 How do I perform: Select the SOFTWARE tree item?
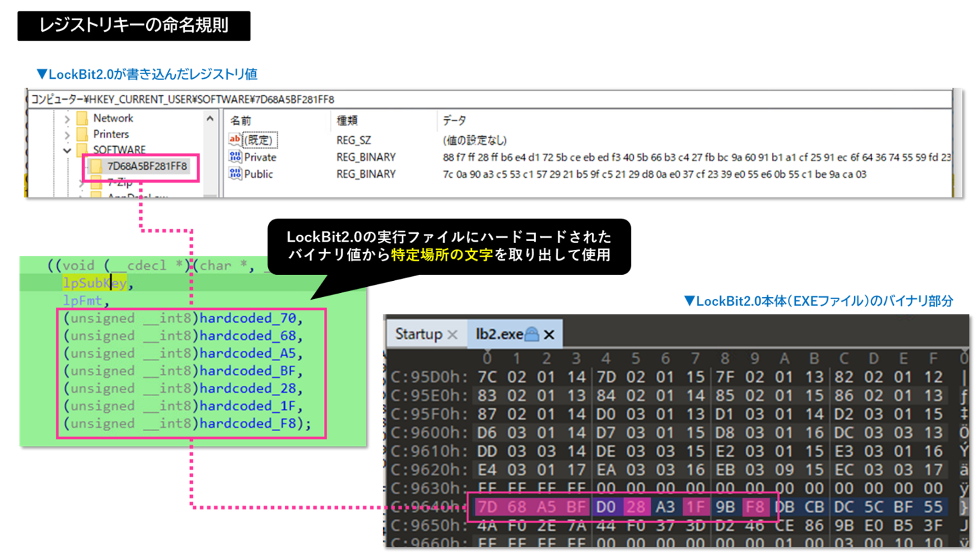click(x=119, y=150)
